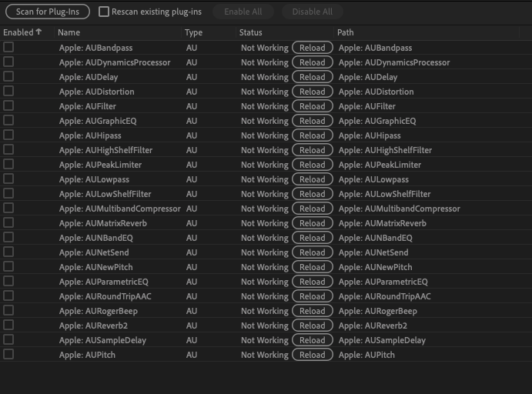Enable the AUBandpass plug-in checkbox

point(8,48)
